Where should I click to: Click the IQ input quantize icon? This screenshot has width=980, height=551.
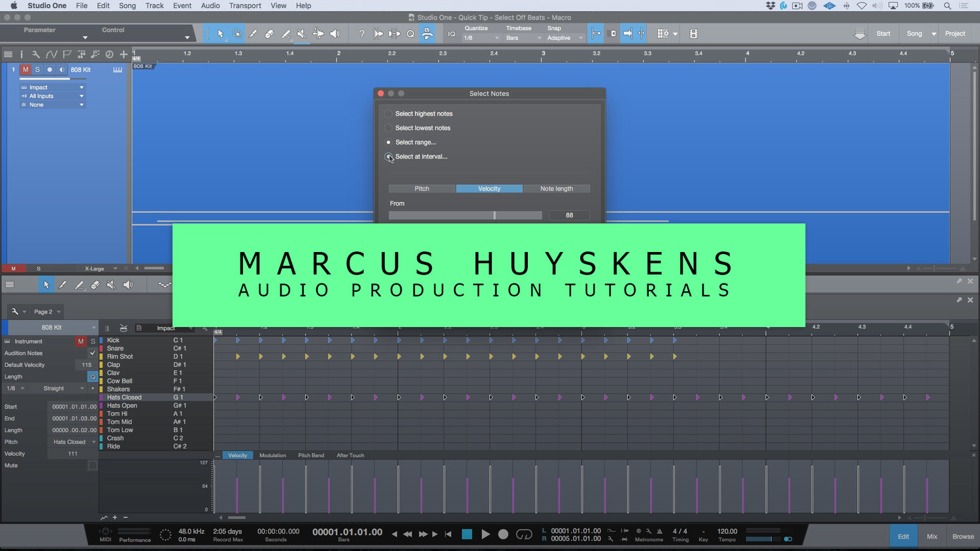tap(451, 34)
